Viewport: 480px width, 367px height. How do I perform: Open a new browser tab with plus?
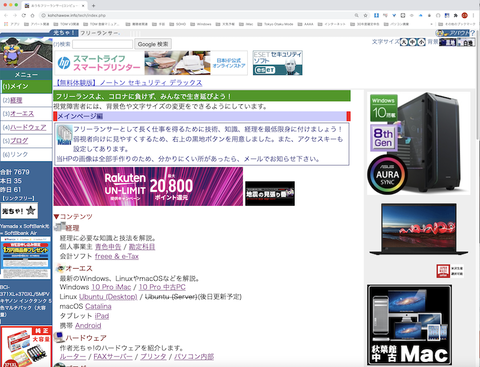(x=93, y=6)
